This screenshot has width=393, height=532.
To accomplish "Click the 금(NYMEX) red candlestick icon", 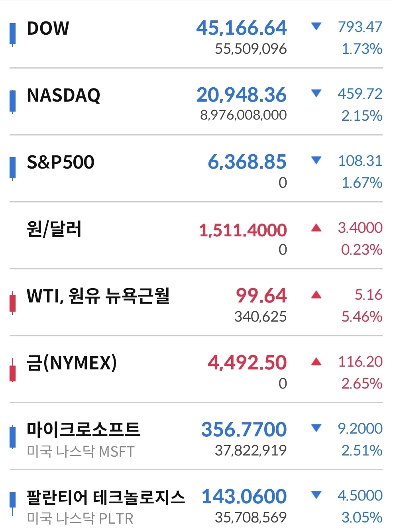I will pos(13,370).
